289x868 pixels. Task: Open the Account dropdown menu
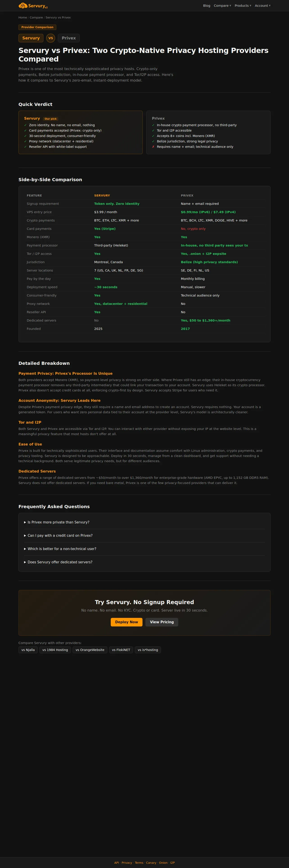tap(262, 6)
